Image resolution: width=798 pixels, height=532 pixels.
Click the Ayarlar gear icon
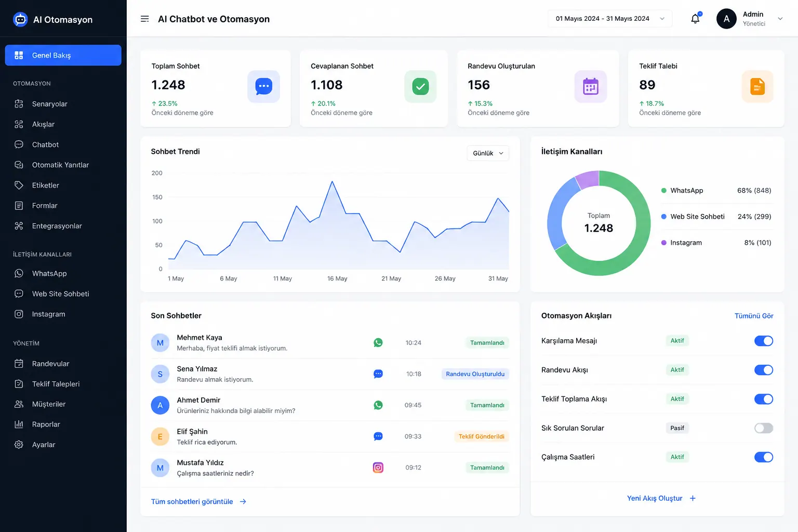[19, 445]
